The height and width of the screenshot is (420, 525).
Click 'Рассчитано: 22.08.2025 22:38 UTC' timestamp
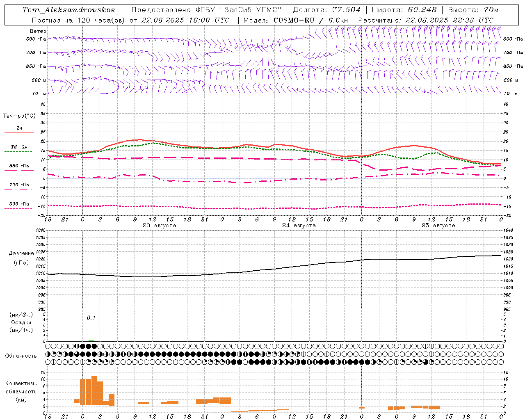426,20
